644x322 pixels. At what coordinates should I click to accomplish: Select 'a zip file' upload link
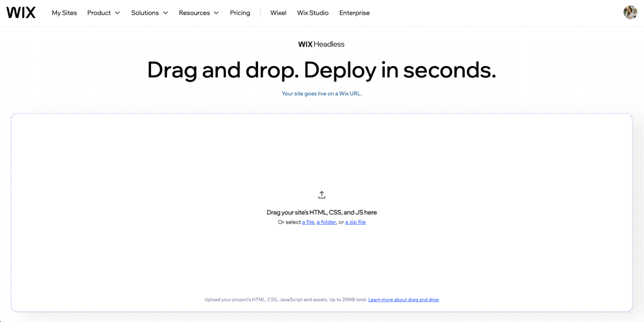tap(355, 222)
